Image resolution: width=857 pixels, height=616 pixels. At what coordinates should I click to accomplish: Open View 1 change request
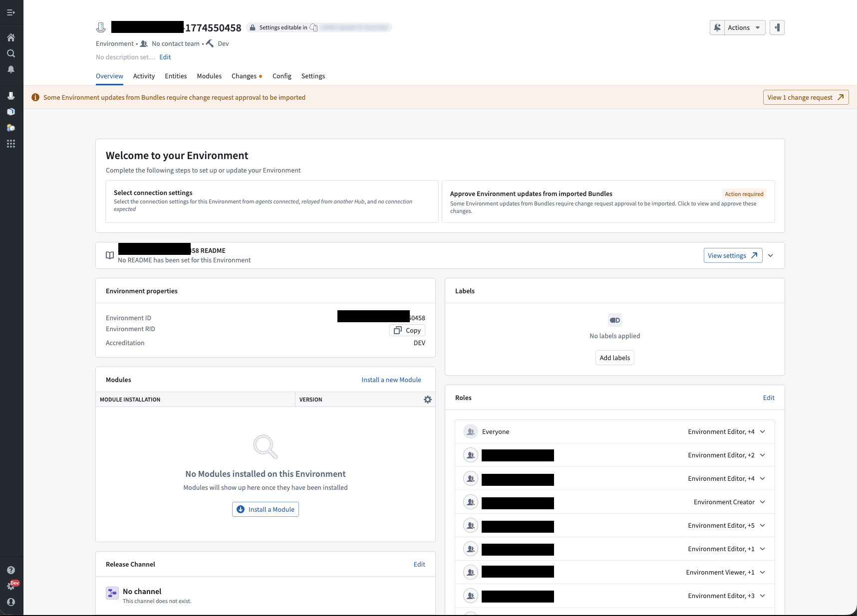[806, 97]
